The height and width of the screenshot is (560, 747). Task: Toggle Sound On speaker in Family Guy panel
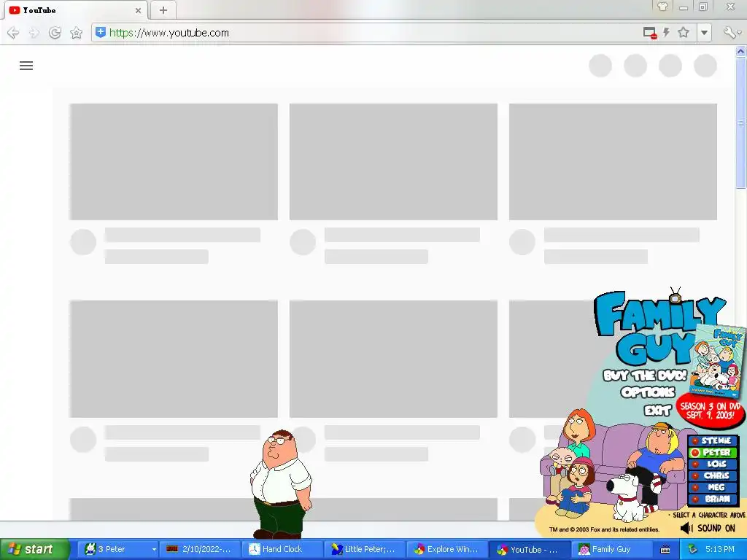click(x=708, y=528)
